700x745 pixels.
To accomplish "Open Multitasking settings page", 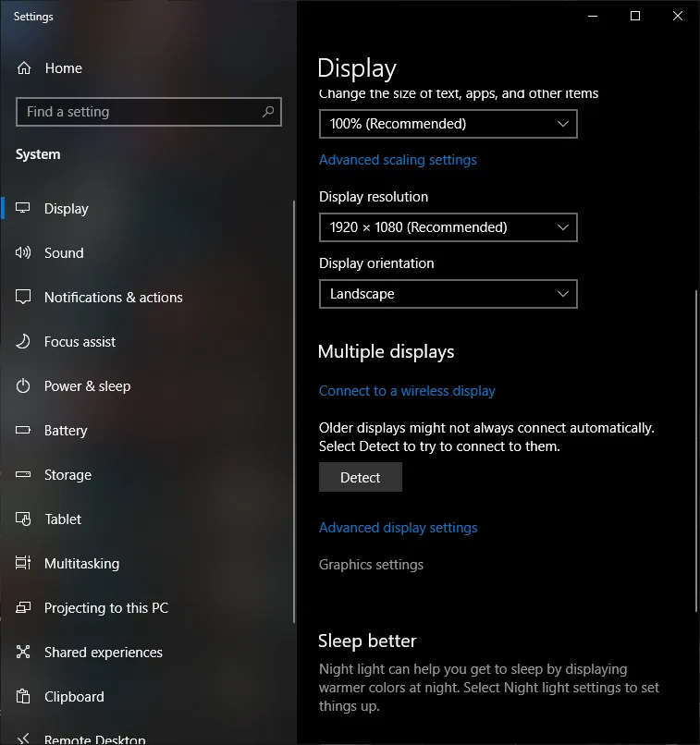I will click(81, 564).
